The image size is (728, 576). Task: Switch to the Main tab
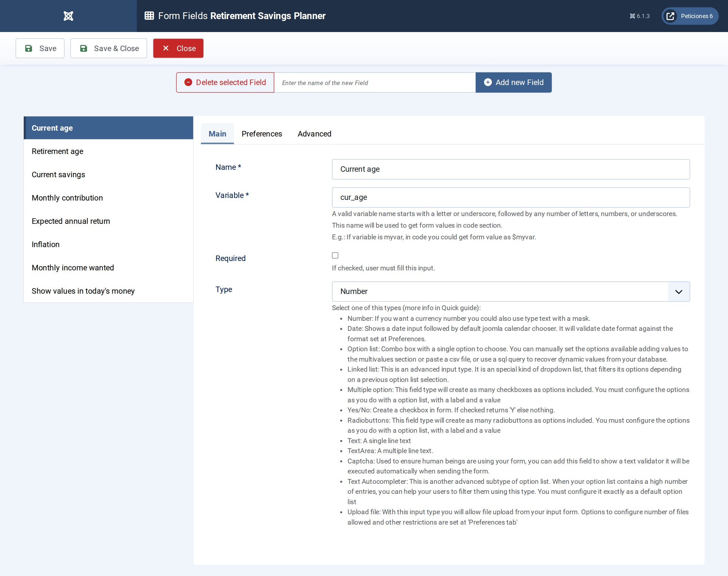pos(217,134)
